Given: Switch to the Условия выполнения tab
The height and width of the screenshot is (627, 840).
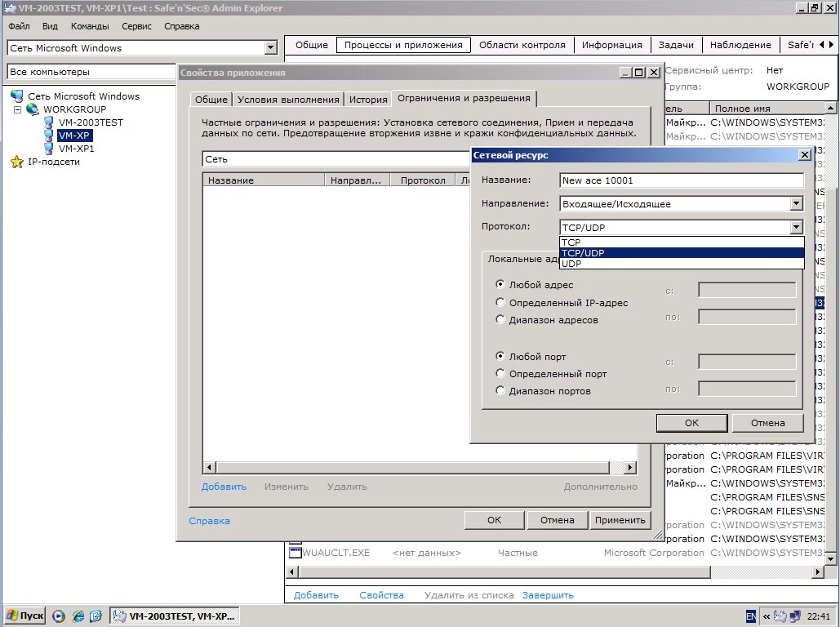Looking at the screenshot, I should [x=287, y=100].
